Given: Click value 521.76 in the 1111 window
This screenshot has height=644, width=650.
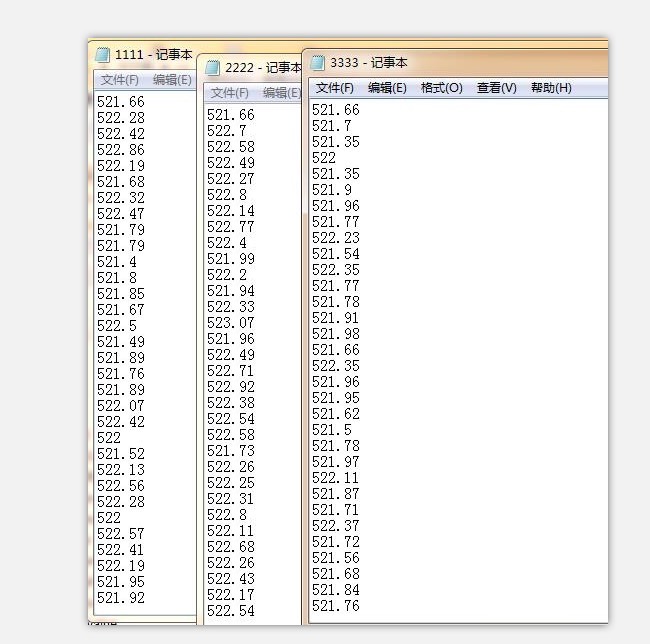Looking at the screenshot, I should 121,374.
